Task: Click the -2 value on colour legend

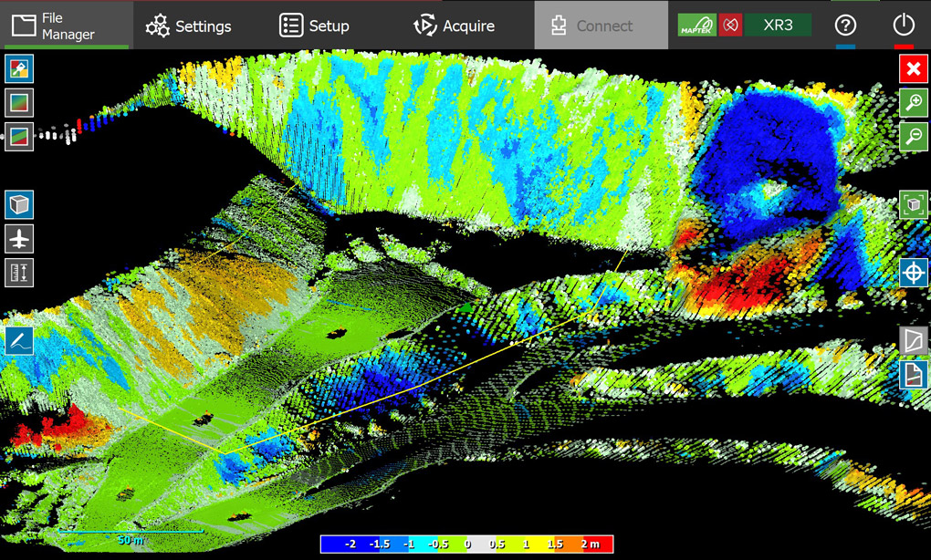Action: [x=350, y=544]
